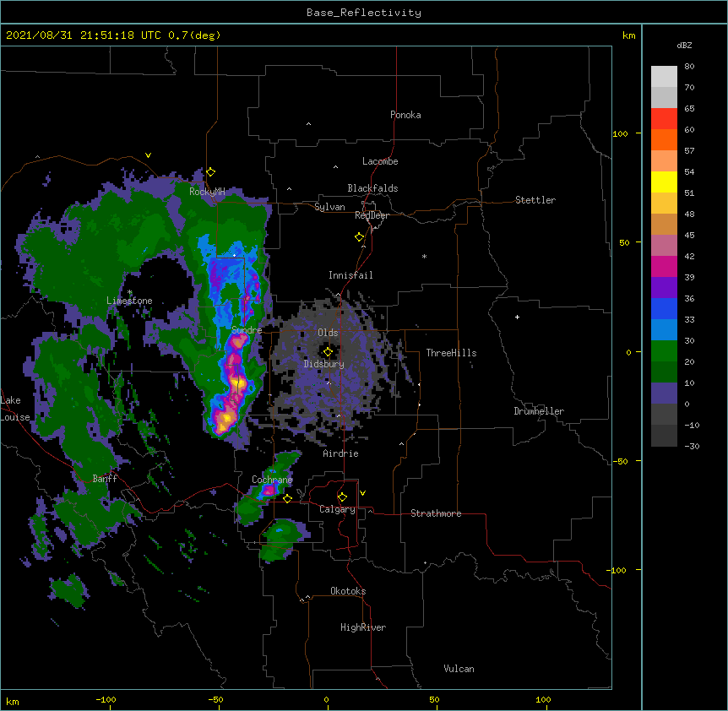728x711 pixels.
Task: Click the Blackfalds city label
Action: pyautogui.click(x=372, y=188)
